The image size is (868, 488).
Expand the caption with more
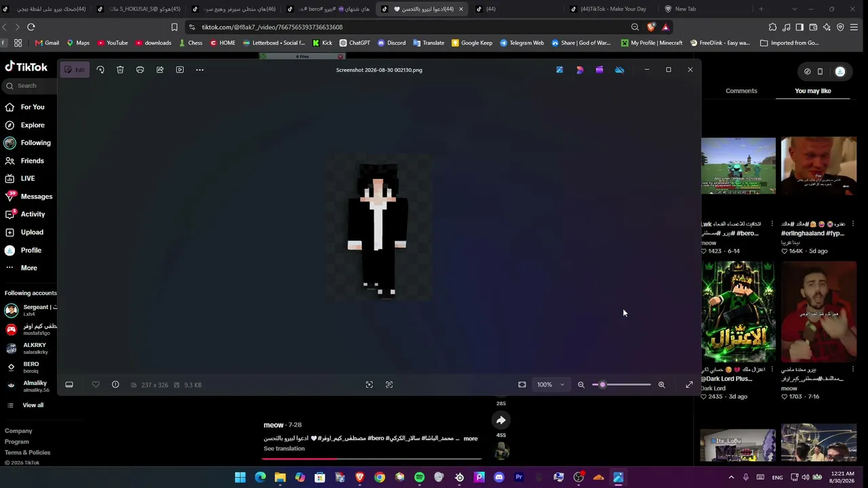coord(471,439)
